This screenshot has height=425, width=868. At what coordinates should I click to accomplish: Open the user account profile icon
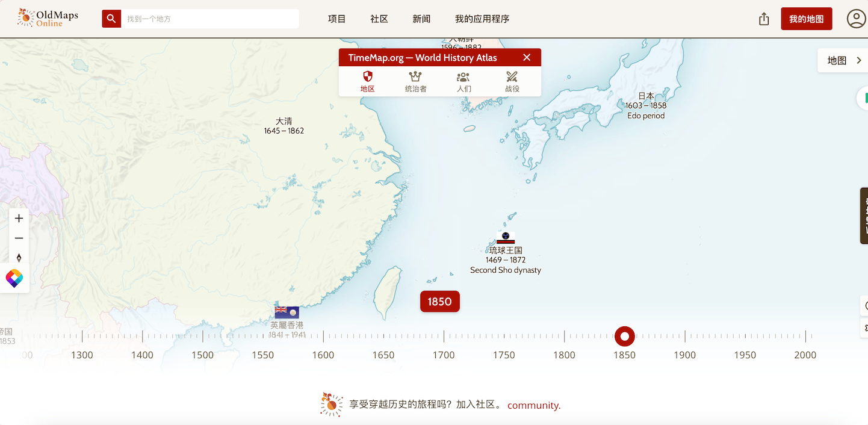[855, 19]
